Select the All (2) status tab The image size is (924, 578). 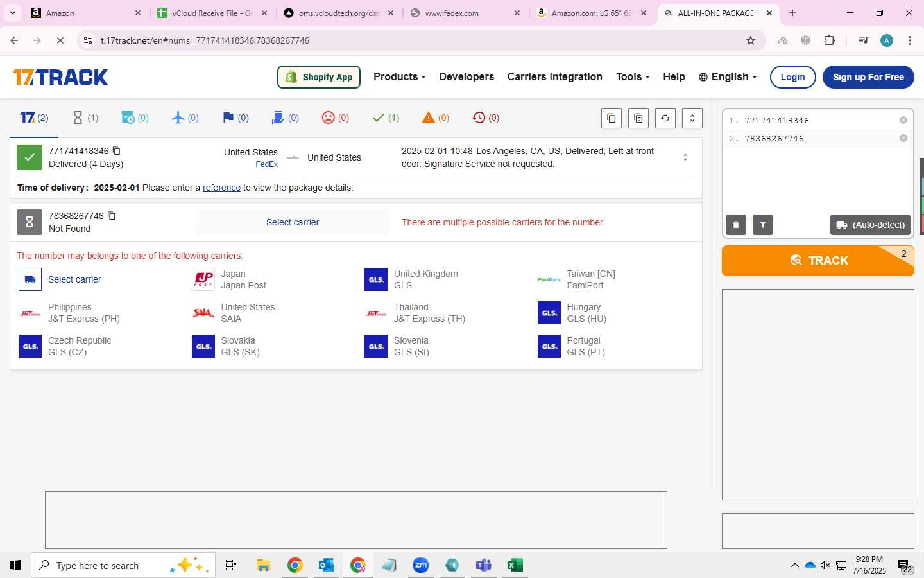point(34,118)
